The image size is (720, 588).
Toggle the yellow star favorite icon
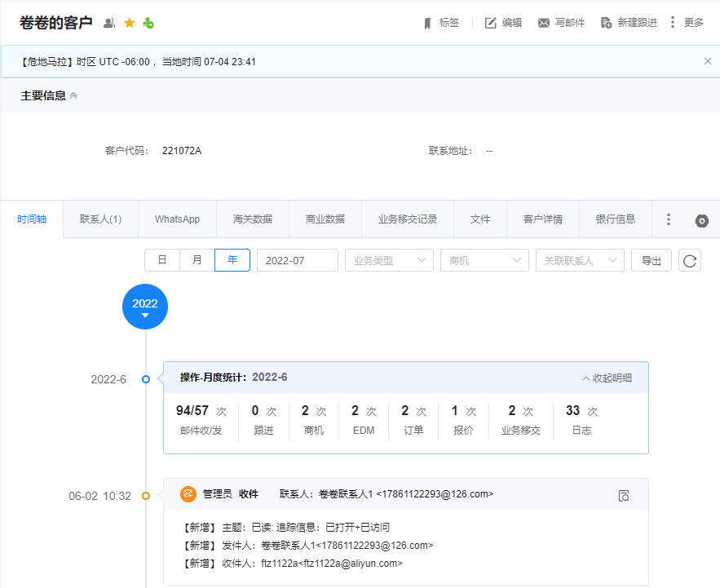click(130, 23)
